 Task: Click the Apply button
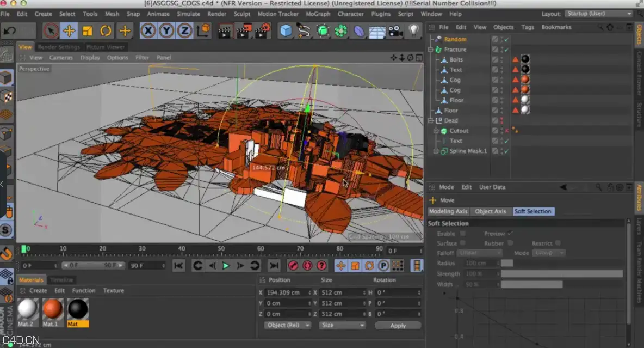398,325
